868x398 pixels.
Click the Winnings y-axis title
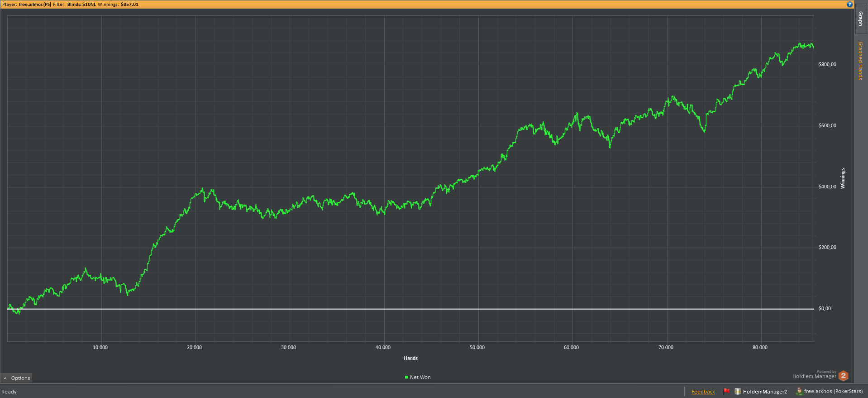point(843,178)
